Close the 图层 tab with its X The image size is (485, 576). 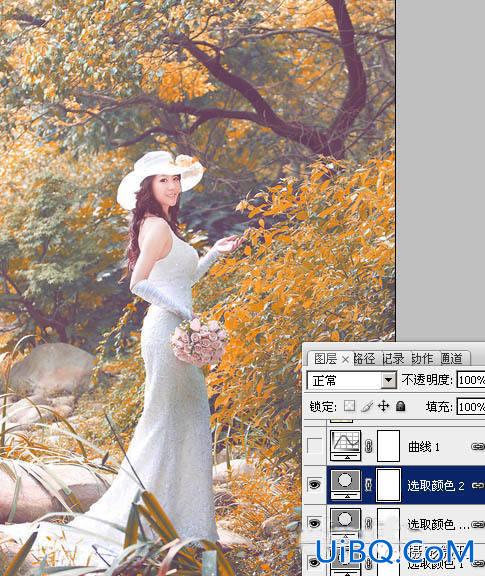(345, 360)
